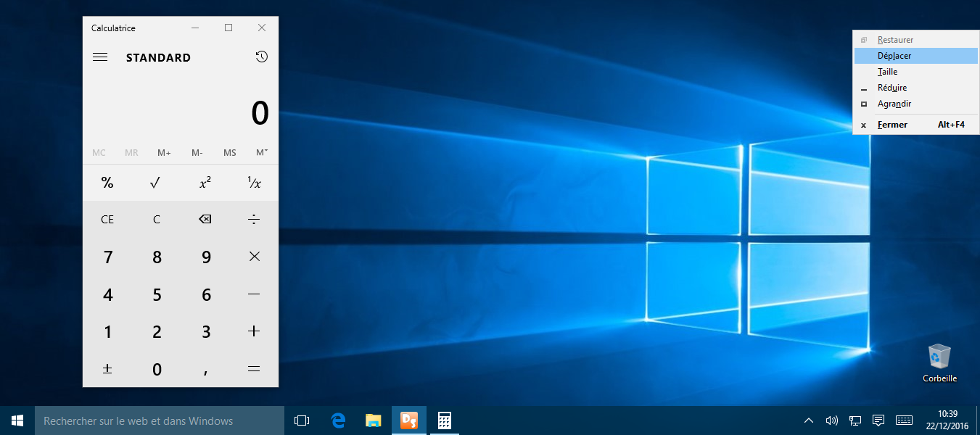Viewport: 980px width, 435px height.
Task: Toggle the plus/minus sign key
Action: tap(107, 369)
